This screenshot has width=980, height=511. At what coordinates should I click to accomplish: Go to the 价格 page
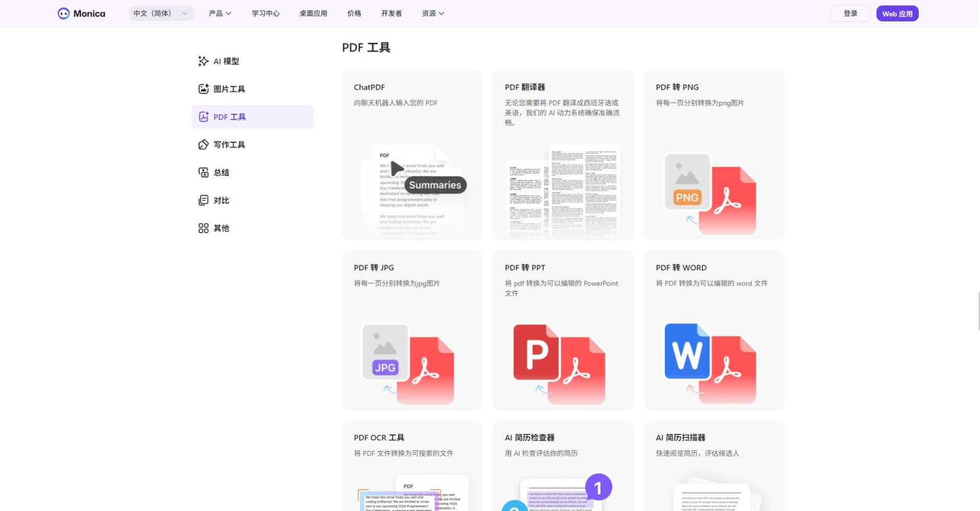[x=354, y=13]
